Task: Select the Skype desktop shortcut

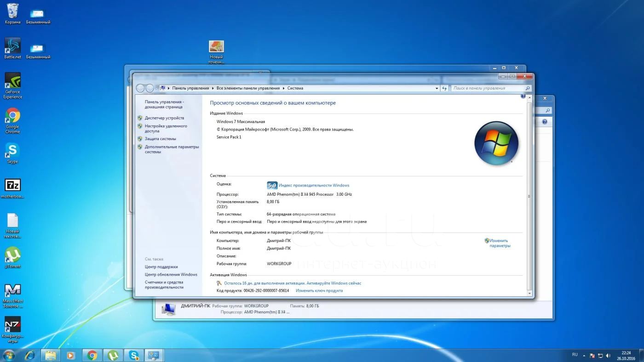Action: [12, 153]
